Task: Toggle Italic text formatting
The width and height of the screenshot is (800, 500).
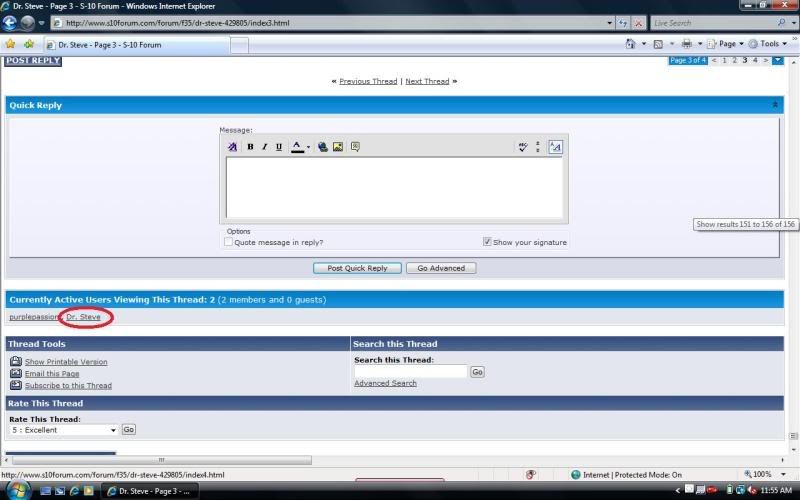Action: pyautogui.click(x=264, y=147)
